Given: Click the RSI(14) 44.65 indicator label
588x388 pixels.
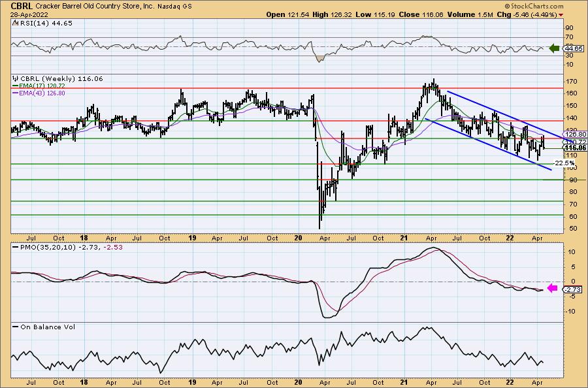Looking at the screenshot, I should pyautogui.click(x=46, y=23).
